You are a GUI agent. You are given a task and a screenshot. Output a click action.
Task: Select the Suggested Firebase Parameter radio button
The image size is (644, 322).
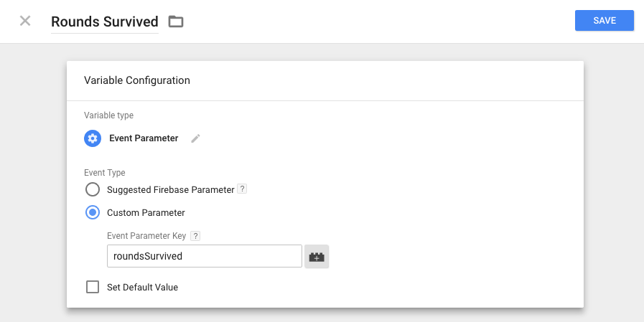tap(93, 189)
